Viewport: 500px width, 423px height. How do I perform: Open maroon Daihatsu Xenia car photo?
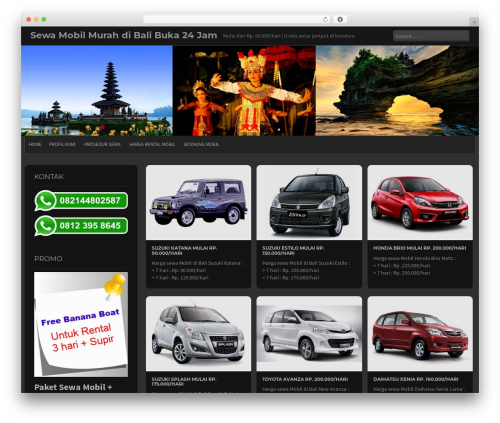pos(420,333)
